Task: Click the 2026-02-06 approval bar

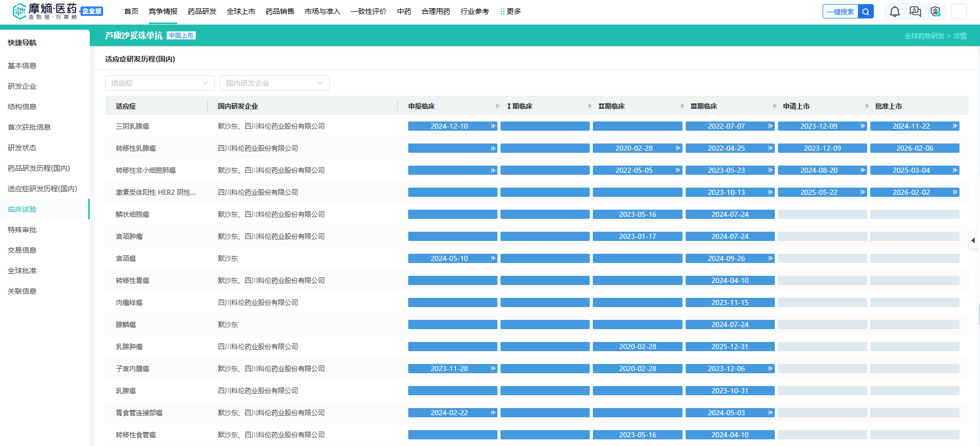Action: click(x=914, y=148)
